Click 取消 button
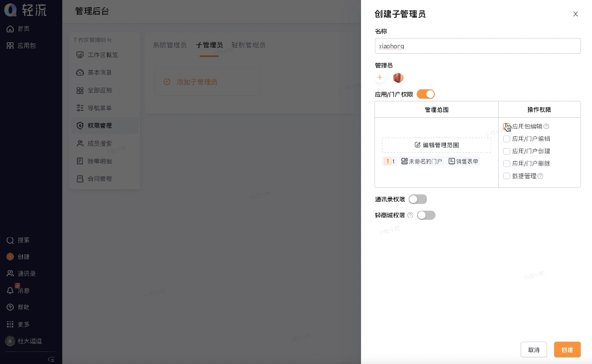The width and height of the screenshot is (592, 364). click(533, 350)
